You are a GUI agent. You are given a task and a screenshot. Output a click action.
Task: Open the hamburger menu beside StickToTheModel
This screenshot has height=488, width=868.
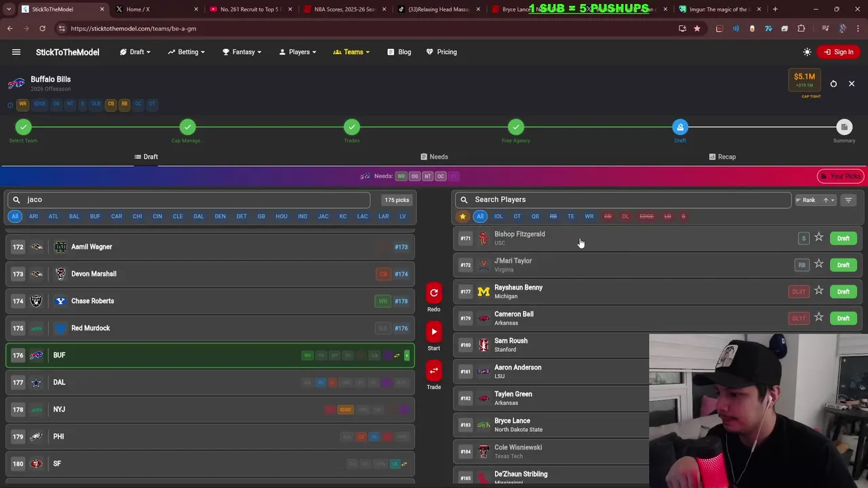click(16, 52)
